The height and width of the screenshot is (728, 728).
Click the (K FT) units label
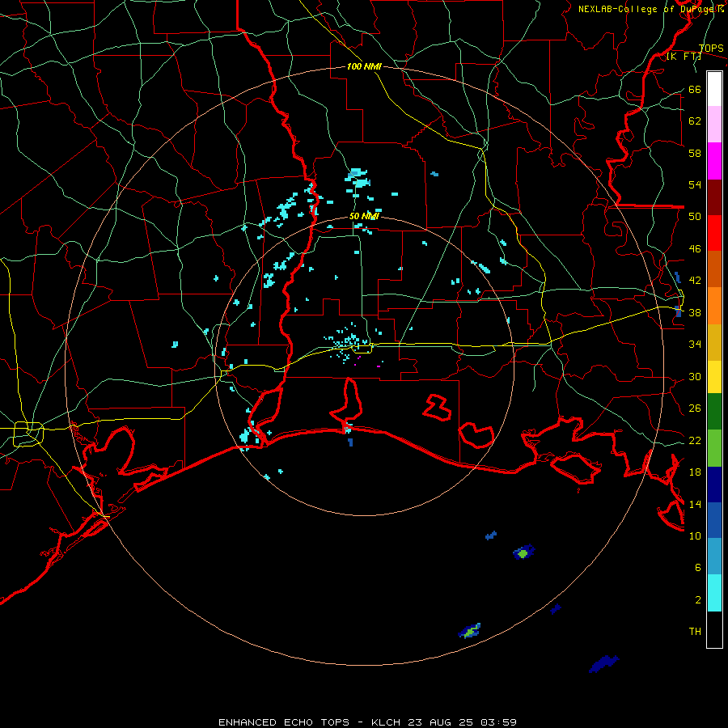[684, 57]
